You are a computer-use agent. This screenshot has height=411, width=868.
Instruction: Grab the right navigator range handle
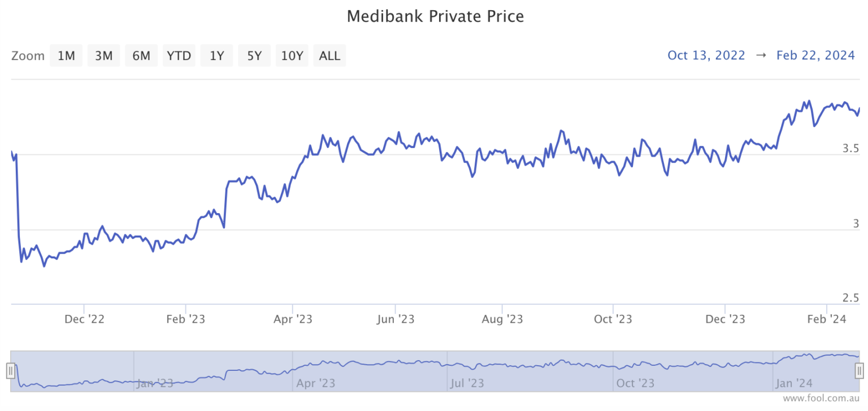pos(859,371)
